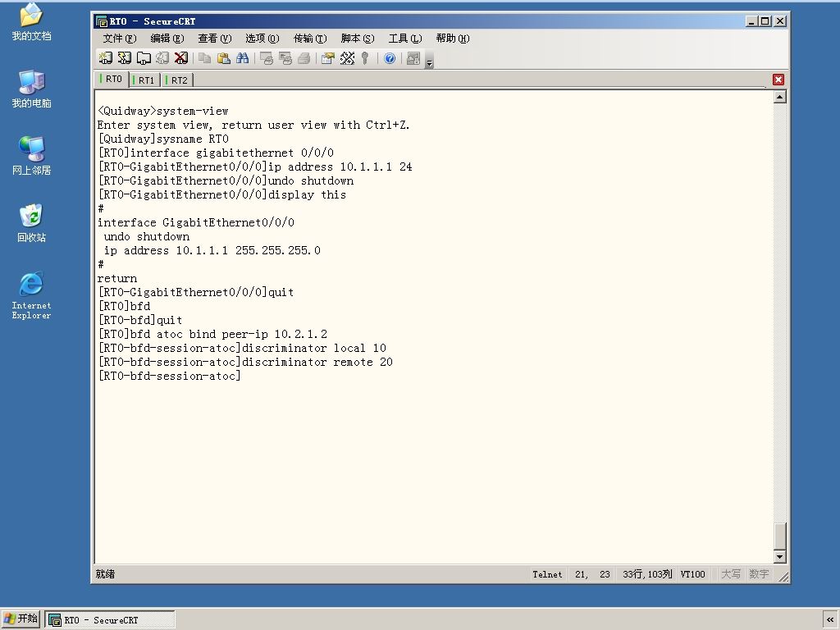Image resolution: width=840 pixels, height=630 pixels.
Task: Click the VT100 status bar entry
Action: click(692, 574)
